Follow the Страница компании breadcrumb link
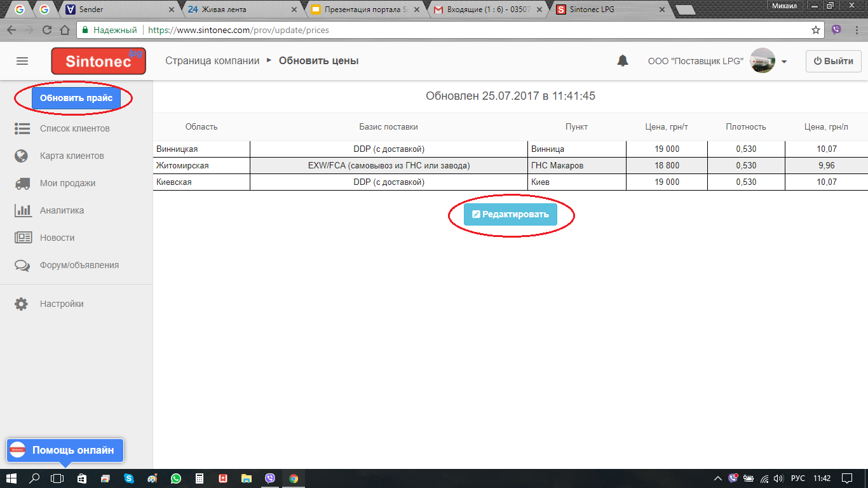Screen dimensions: 868x488 [x=212, y=61]
